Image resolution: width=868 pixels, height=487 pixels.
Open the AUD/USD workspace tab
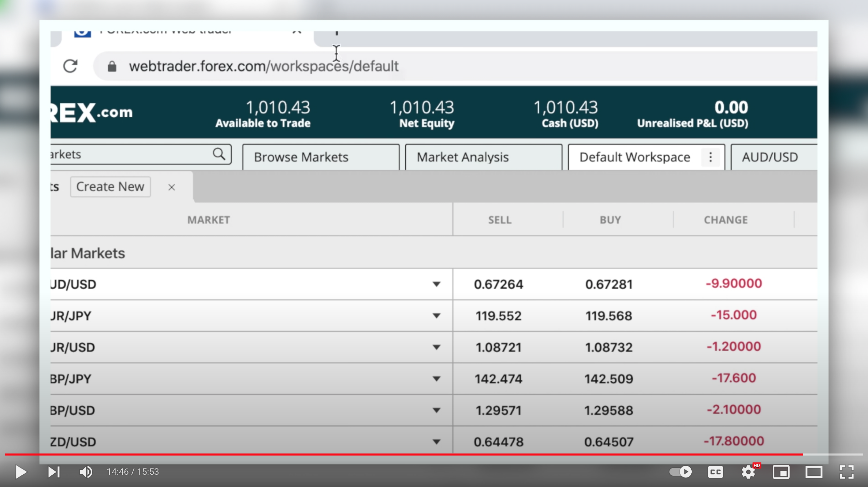774,157
